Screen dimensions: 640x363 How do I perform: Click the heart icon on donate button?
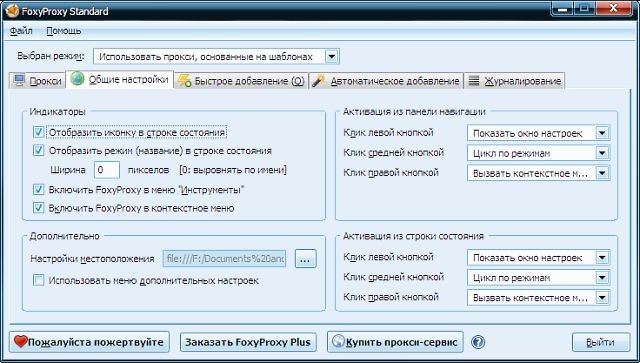[20, 341]
